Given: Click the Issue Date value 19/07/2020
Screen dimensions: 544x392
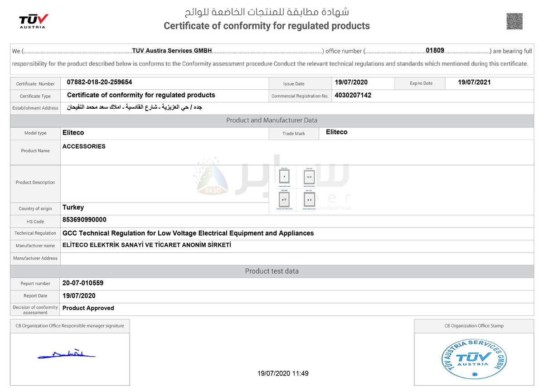Looking at the screenshot, I should pyautogui.click(x=351, y=82).
